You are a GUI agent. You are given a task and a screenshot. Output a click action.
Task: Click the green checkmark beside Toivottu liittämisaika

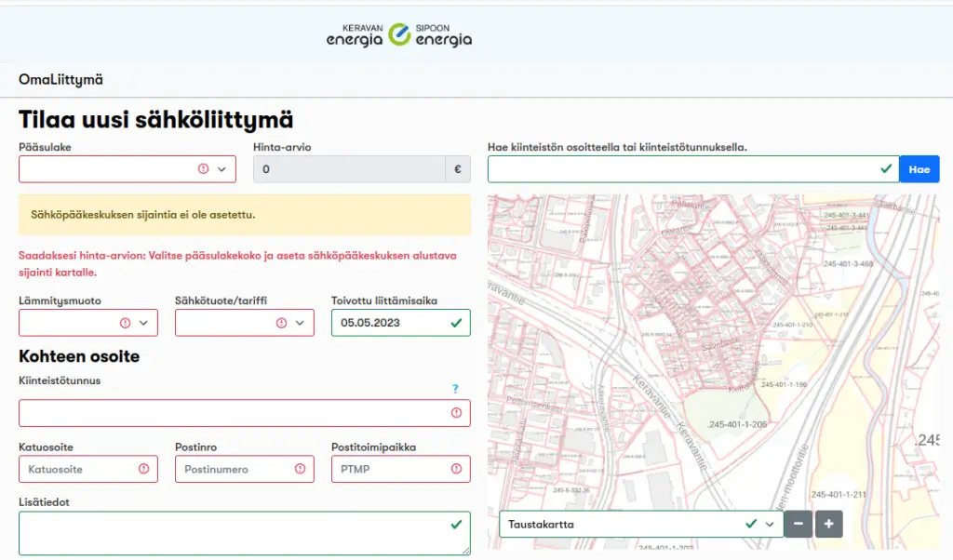tap(455, 322)
